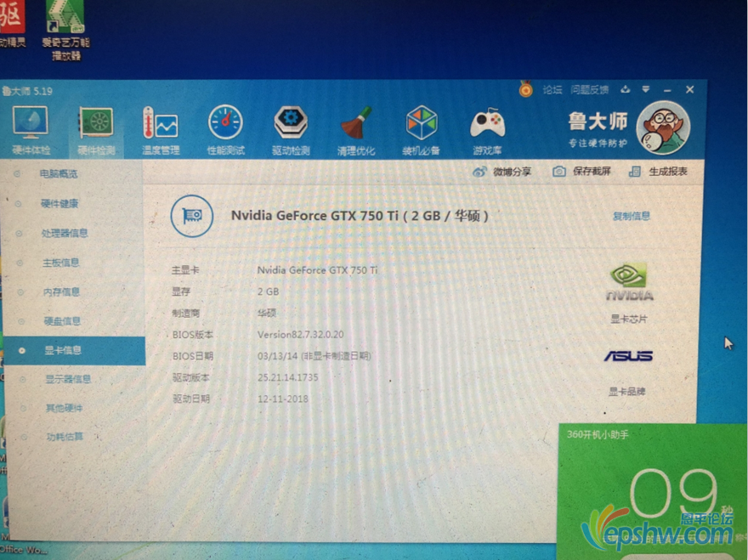
Task: Click the ASUS brand logo
Action: (628, 356)
